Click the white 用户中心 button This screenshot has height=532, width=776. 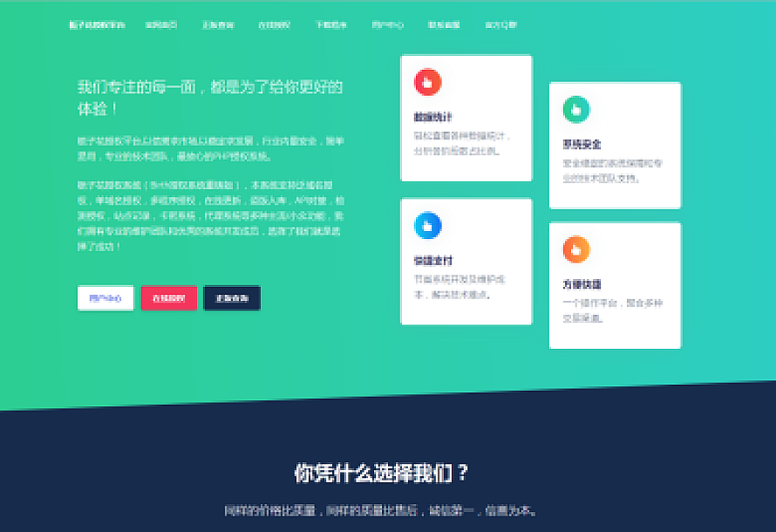click(x=105, y=297)
